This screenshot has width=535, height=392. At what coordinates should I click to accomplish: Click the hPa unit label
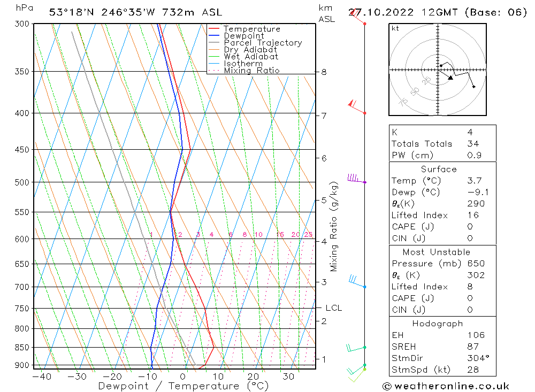(x=25, y=8)
